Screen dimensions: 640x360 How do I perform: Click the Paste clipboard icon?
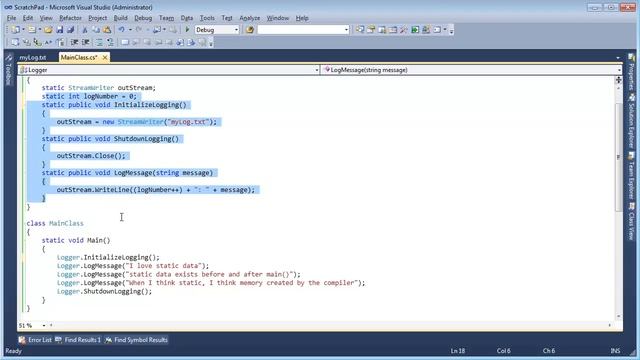tap(107, 30)
